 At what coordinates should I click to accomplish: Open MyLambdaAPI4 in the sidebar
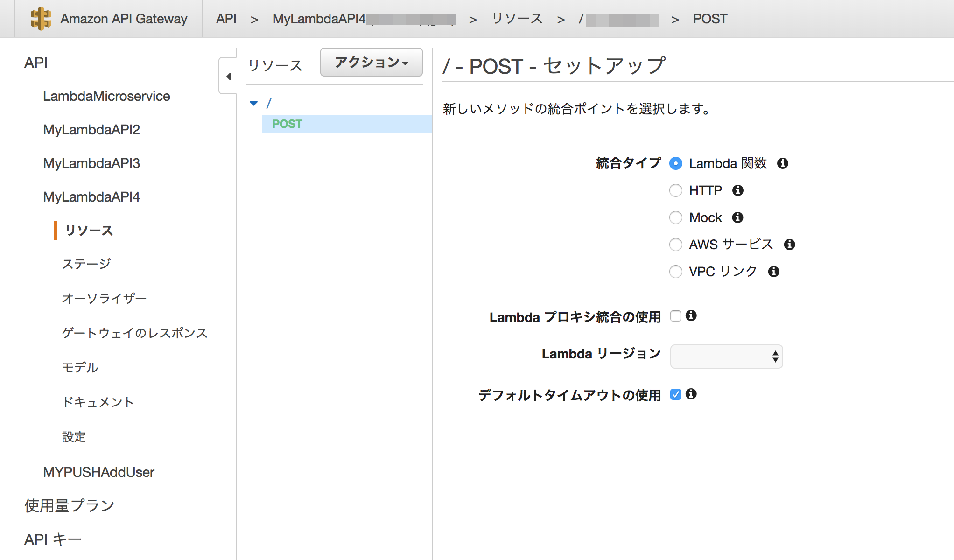point(91,197)
